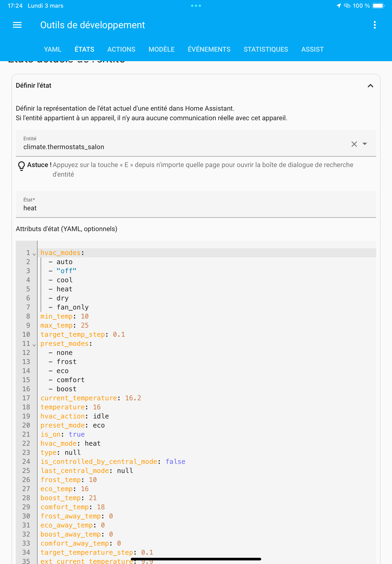This screenshot has height=564, width=392.
Task: Tap the iPad multitasking three dots
Action: tap(196, 6)
